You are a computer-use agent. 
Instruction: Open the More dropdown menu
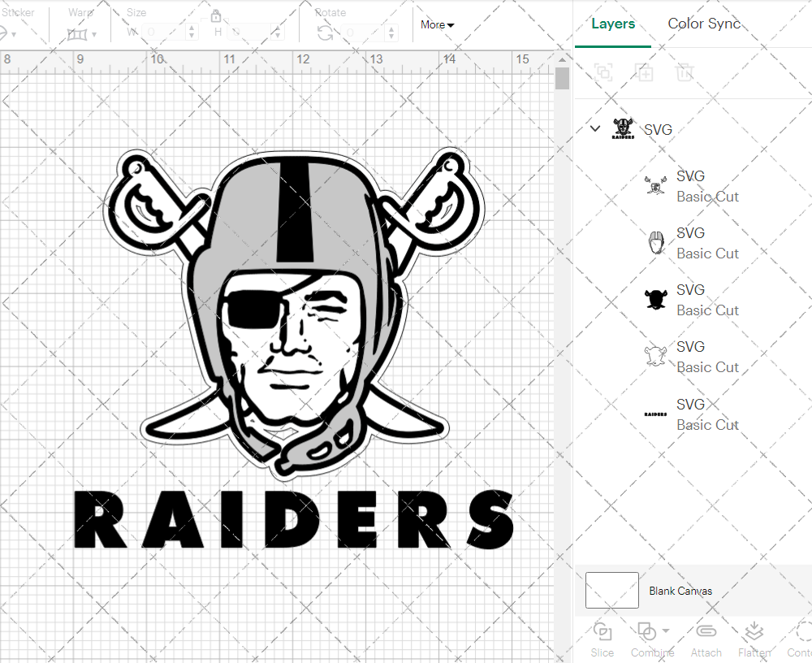click(x=437, y=25)
